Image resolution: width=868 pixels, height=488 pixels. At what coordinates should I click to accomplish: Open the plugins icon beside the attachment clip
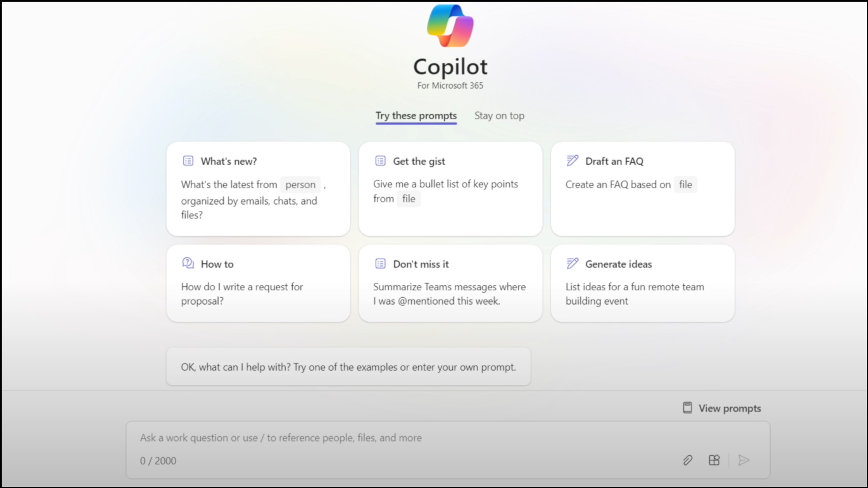pyautogui.click(x=714, y=460)
